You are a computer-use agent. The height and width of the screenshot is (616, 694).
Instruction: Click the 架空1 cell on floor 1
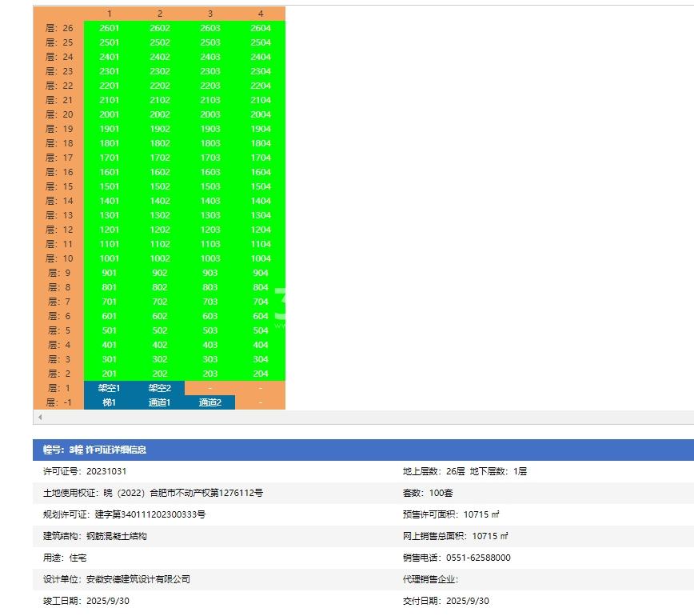coord(109,388)
